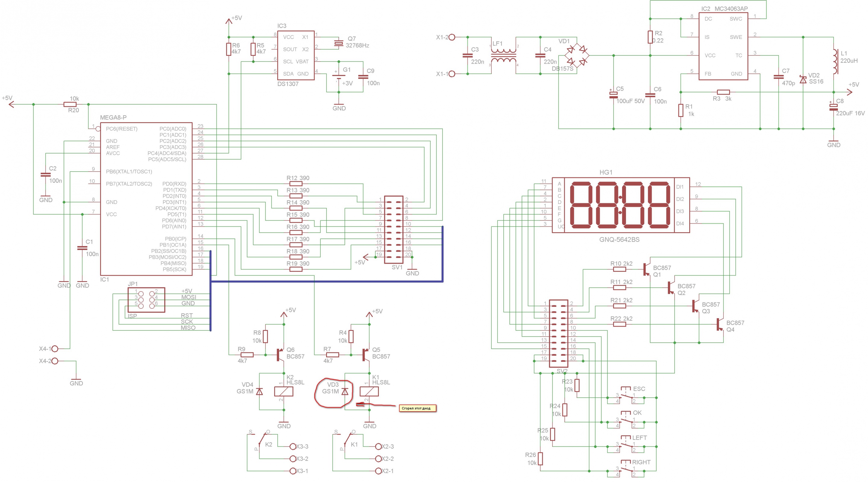Click the X1-2 terminal circle
The width and height of the screenshot is (868, 482).
452,37
